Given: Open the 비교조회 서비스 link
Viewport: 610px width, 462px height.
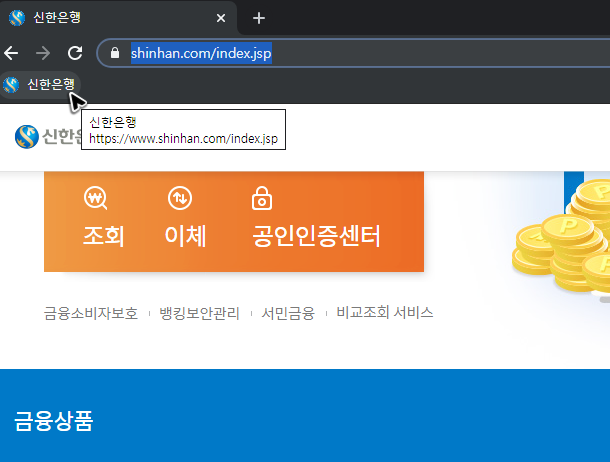Looking at the screenshot, I should tap(385, 313).
